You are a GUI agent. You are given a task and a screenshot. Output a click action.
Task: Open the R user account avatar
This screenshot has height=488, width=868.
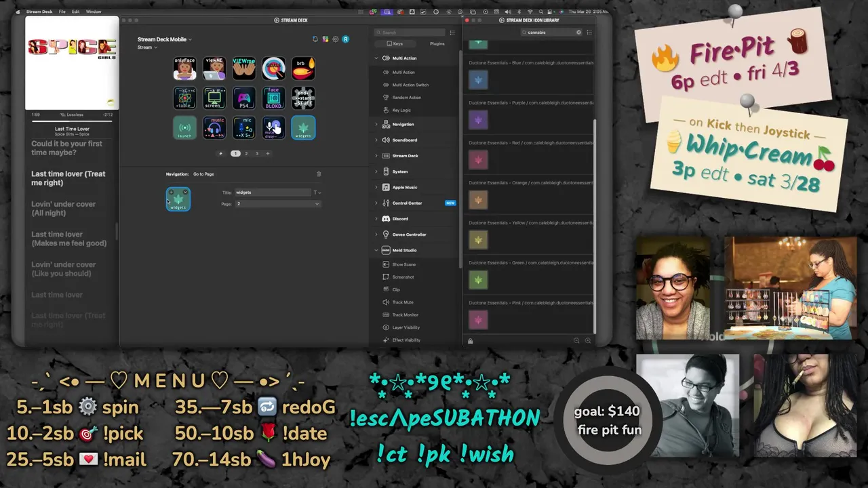[x=346, y=39]
